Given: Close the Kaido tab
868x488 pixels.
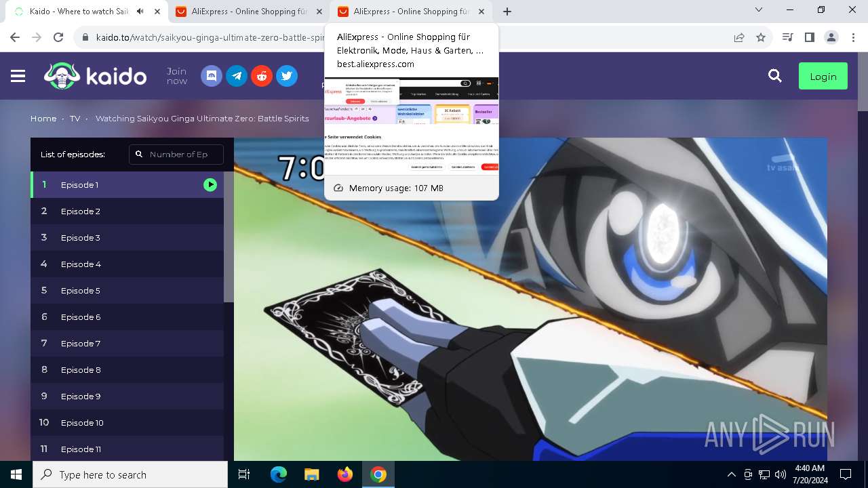Looking at the screenshot, I should (157, 12).
